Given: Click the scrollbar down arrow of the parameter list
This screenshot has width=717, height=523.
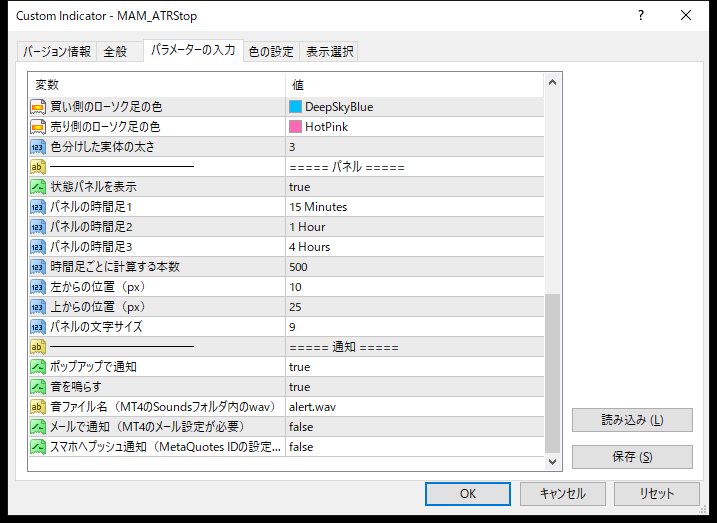Looking at the screenshot, I should pos(552,462).
